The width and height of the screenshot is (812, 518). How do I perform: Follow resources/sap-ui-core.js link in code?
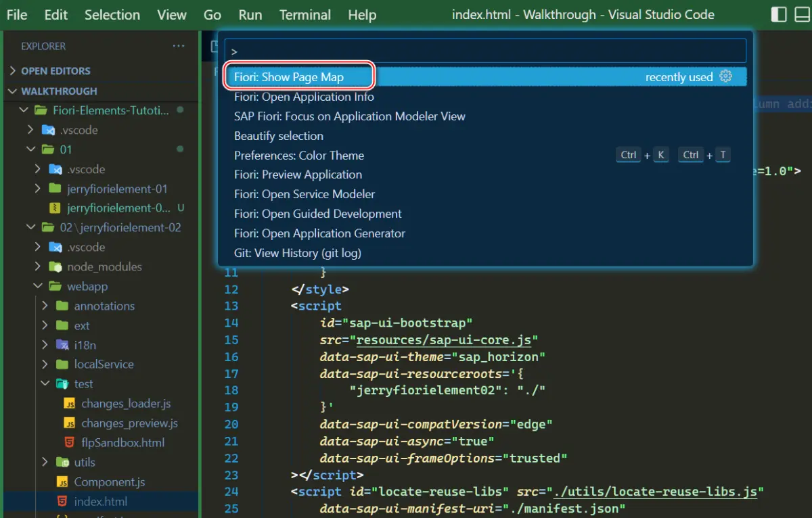tap(443, 339)
